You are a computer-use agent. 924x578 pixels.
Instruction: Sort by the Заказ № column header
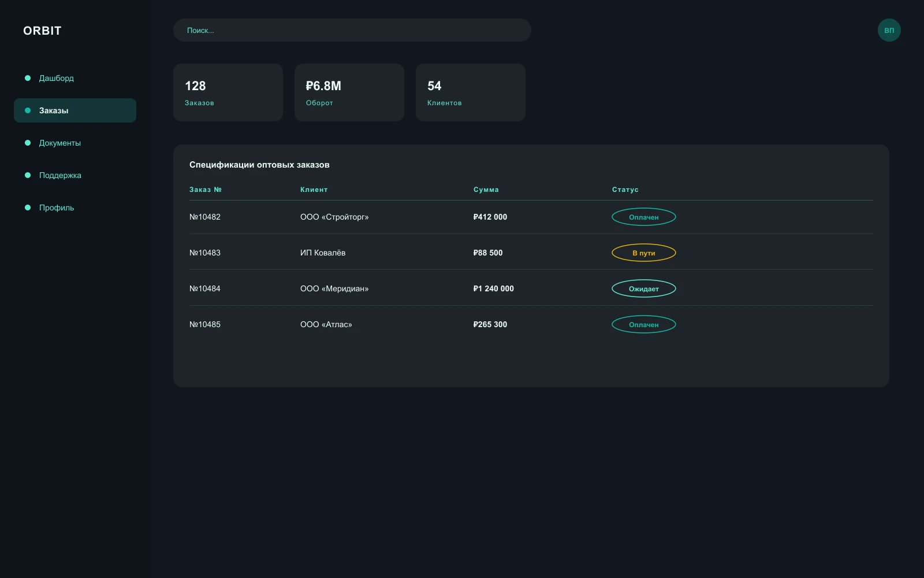click(x=206, y=190)
